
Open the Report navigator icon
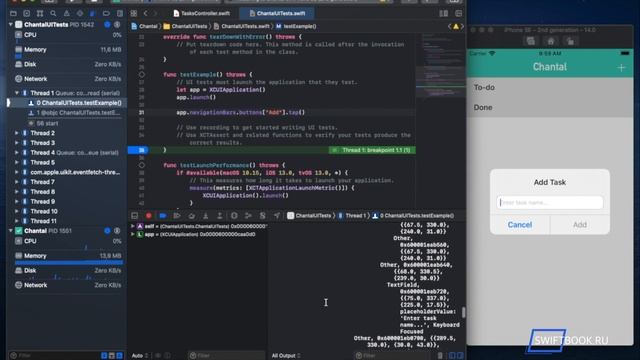(x=120, y=13)
